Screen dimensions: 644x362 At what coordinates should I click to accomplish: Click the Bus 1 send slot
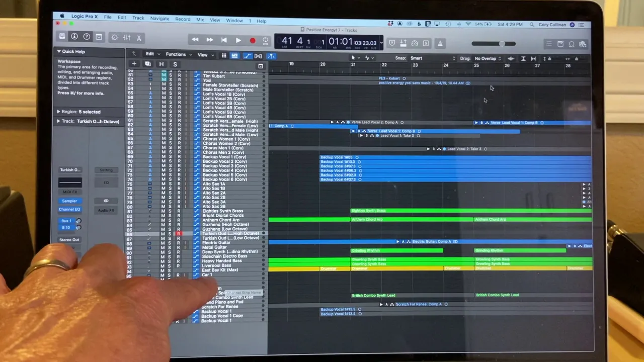(66, 221)
